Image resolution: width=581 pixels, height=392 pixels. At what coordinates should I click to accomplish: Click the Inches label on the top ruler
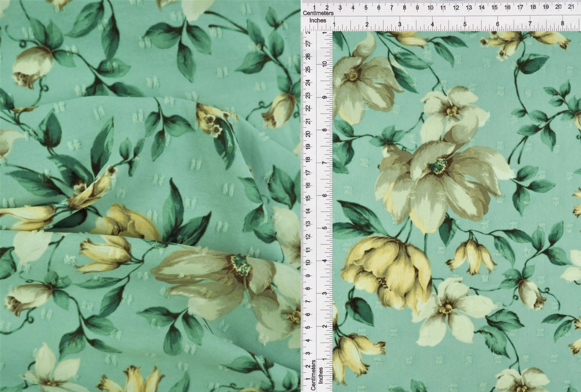(318, 21)
